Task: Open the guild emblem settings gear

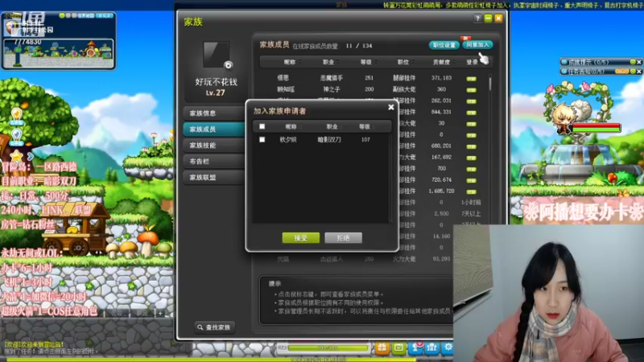Action: (229, 65)
